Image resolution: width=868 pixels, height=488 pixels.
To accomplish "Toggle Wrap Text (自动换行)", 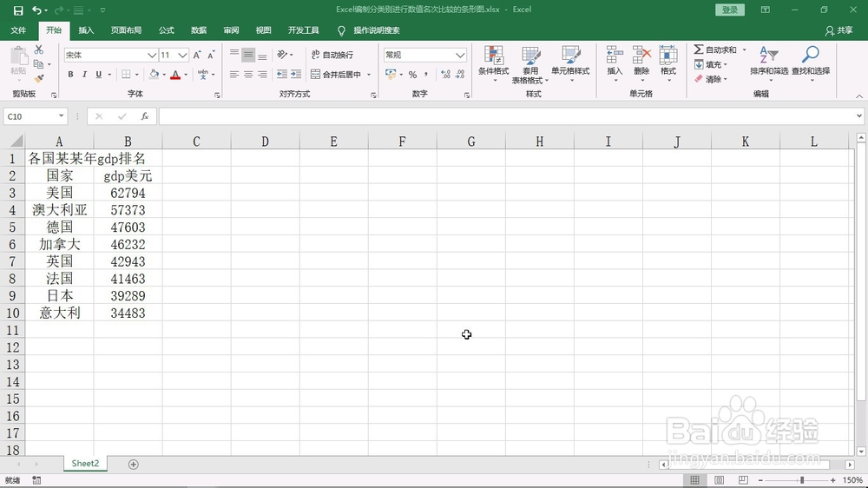I will pos(332,55).
